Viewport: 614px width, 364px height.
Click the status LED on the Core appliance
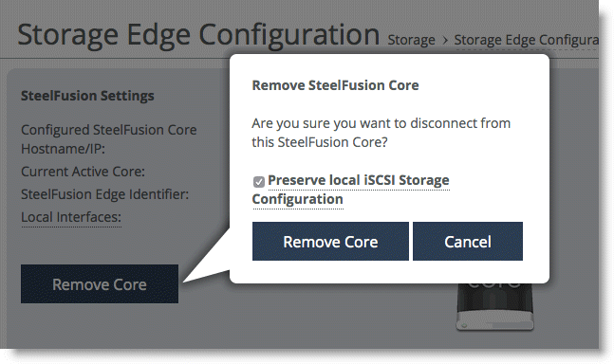coord(464,325)
